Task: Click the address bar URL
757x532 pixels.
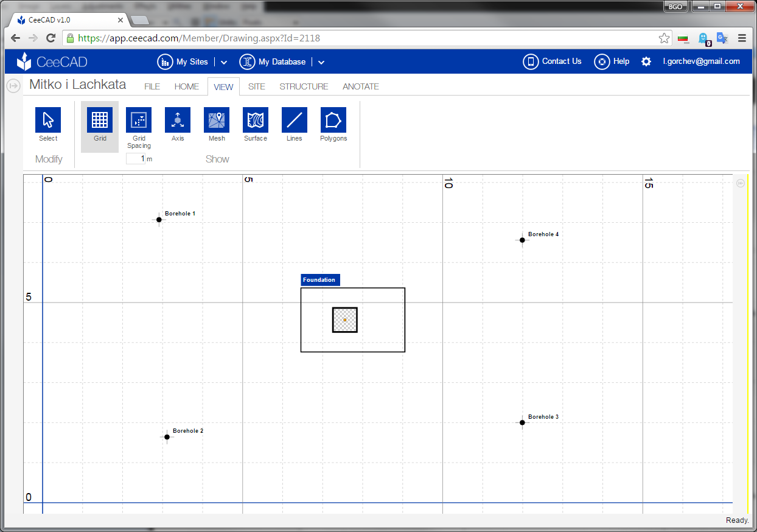Action: click(x=199, y=38)
